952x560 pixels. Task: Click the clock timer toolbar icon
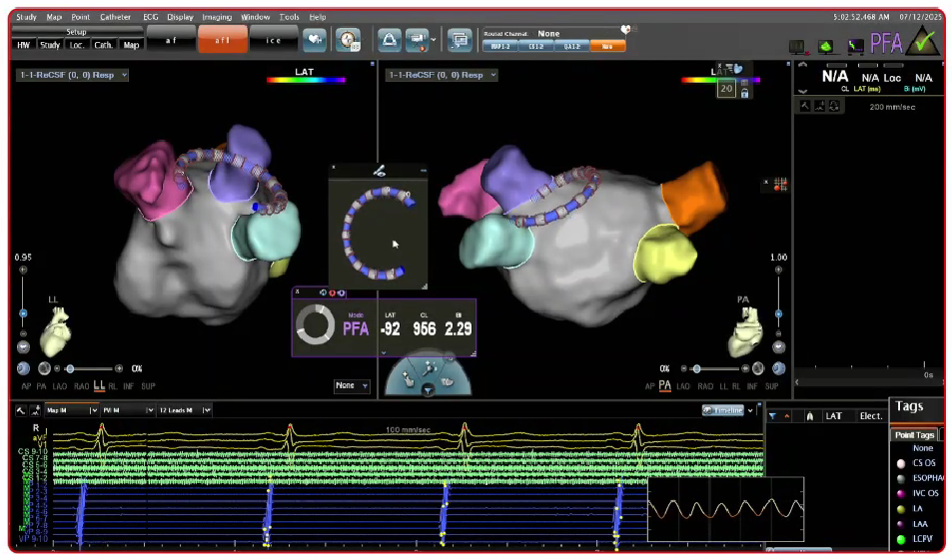pos(348,40)
